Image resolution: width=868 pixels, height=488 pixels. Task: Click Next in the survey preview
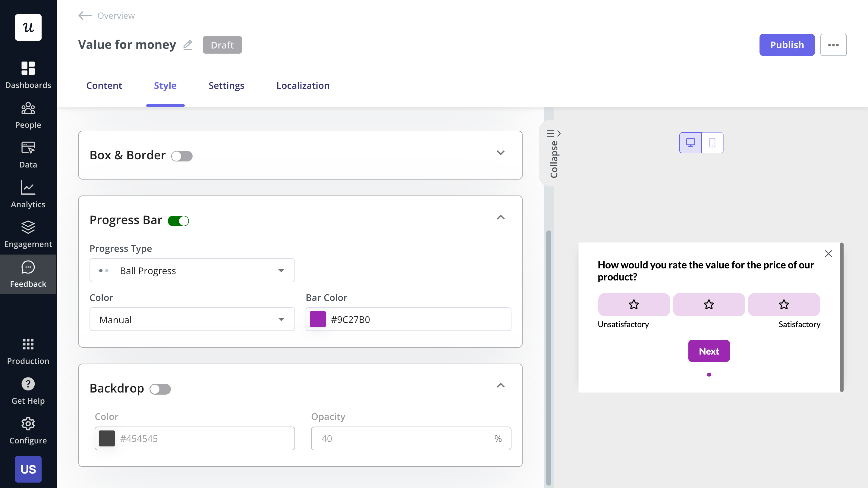709,351
